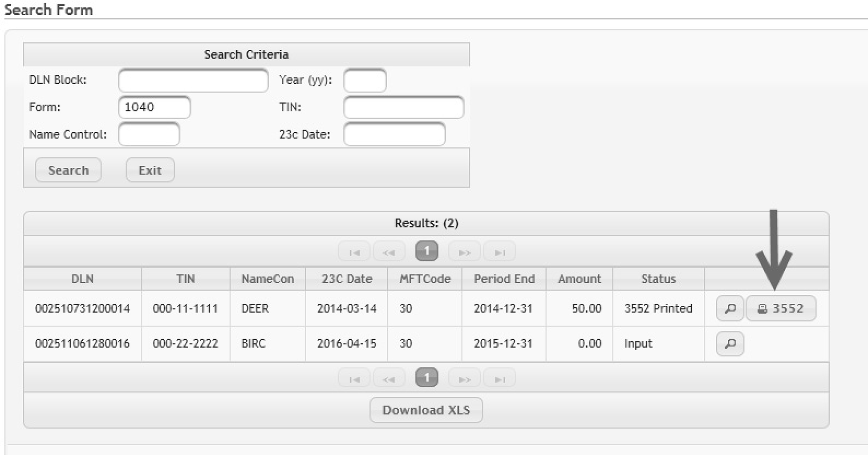Jump to first page in bottom pager
The width and height of the screenshot is (868, 456).
click(x=354, y=379)
